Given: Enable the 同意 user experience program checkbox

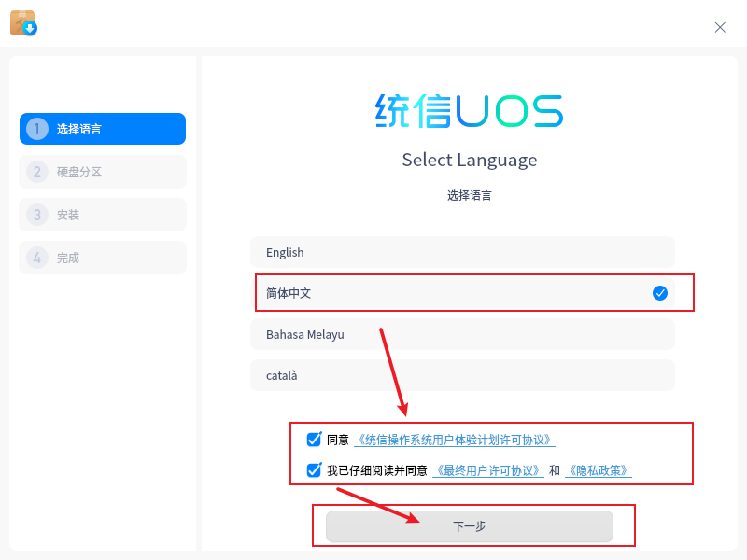Looking at the screenshot, I should click(x=314, y=439).
